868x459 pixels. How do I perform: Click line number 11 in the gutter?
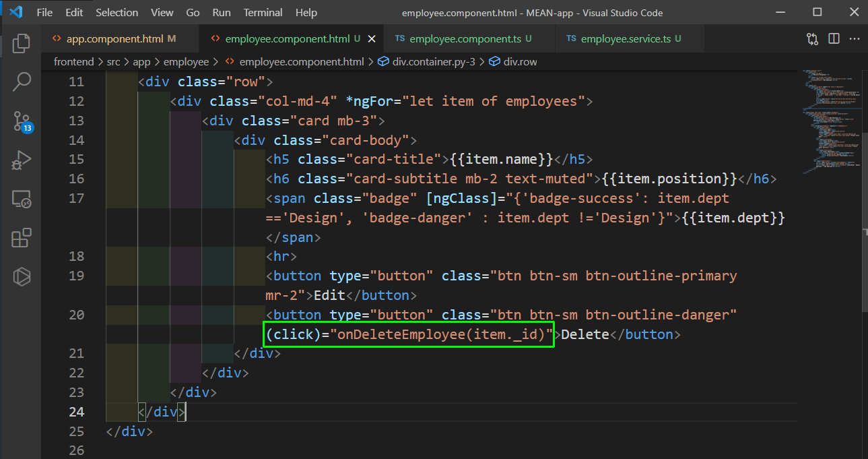coord(76,82)
